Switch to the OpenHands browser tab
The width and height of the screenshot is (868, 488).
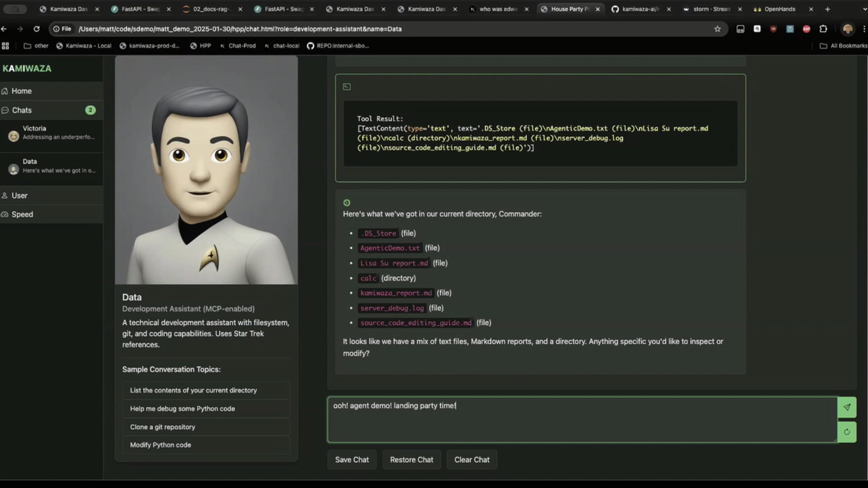point(779,9)
